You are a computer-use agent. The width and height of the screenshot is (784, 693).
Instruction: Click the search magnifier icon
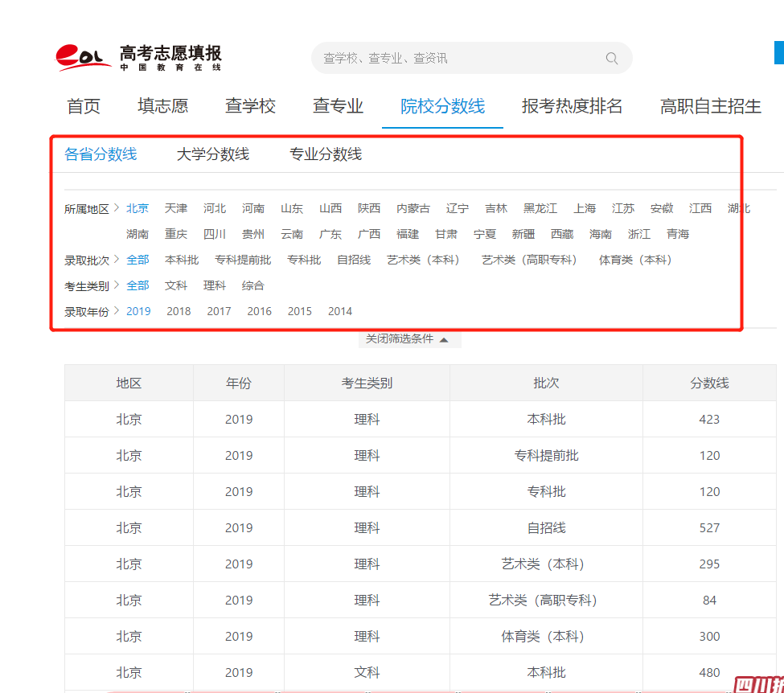(611, 58)
